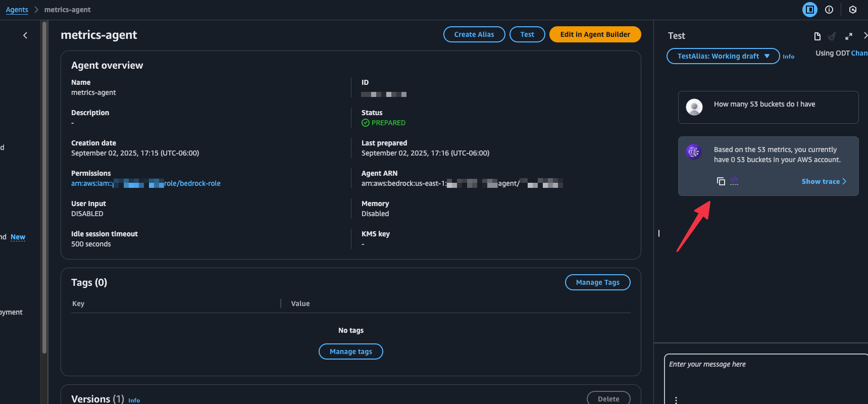The width and height of the screenshot is (868, 404).
Task: Click the vertical scrollbar beside the left navigation
Action: tap(44, 187)
